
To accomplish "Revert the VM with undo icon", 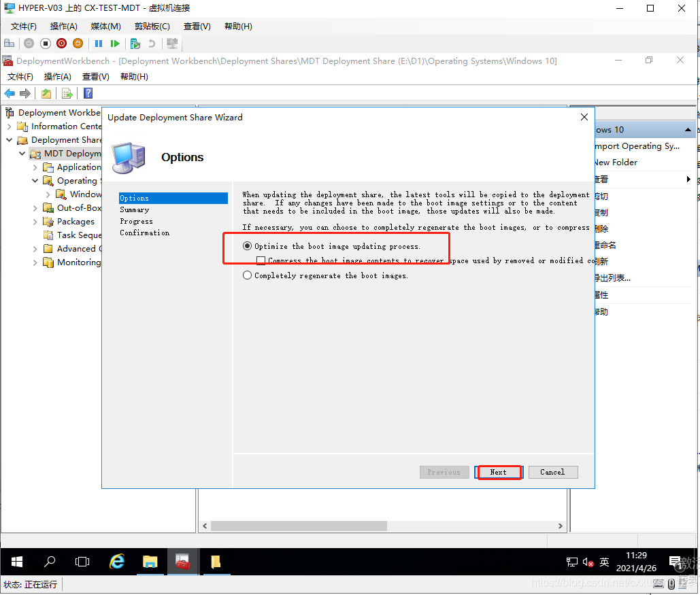I will coord(152,44).
